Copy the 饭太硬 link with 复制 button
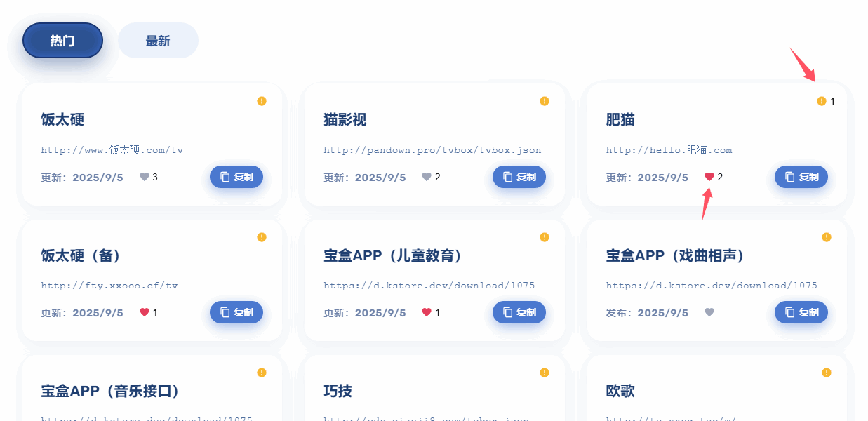 [x=236, y=177]
